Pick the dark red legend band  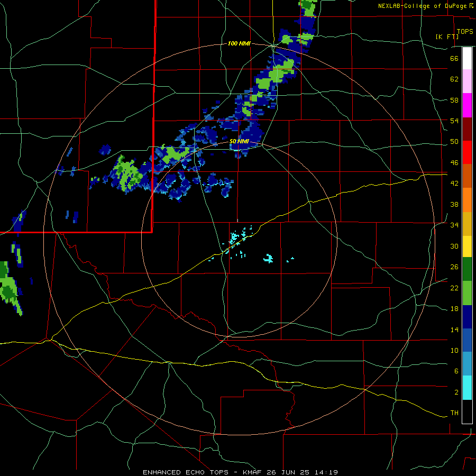[x=467, y=129]
